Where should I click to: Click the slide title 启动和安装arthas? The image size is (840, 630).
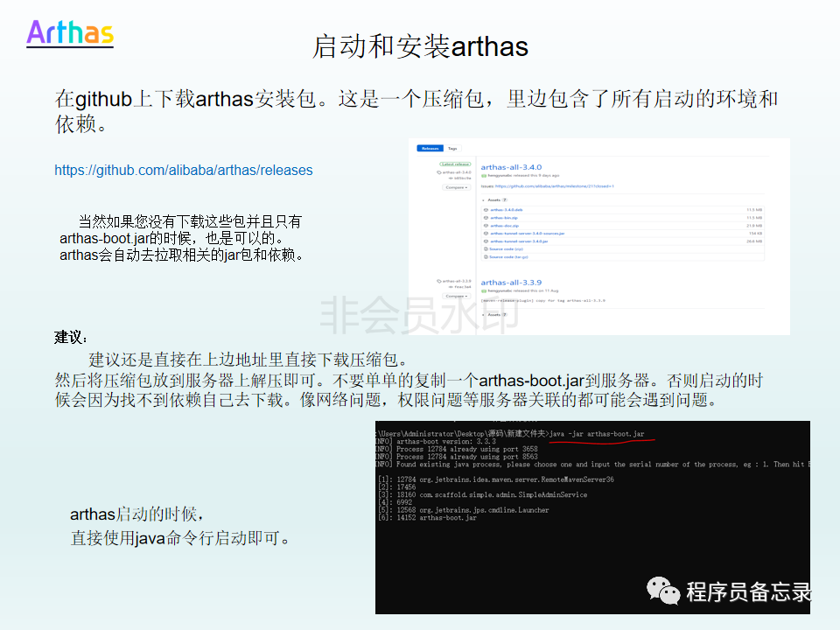(x=421, y=46)
